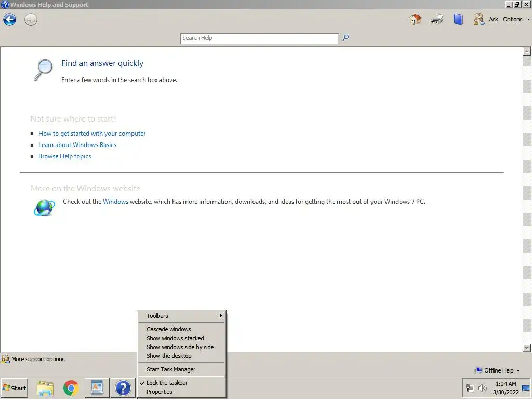Click the Not sure where to start heading

pyautogui.click(x=74, y=119)
